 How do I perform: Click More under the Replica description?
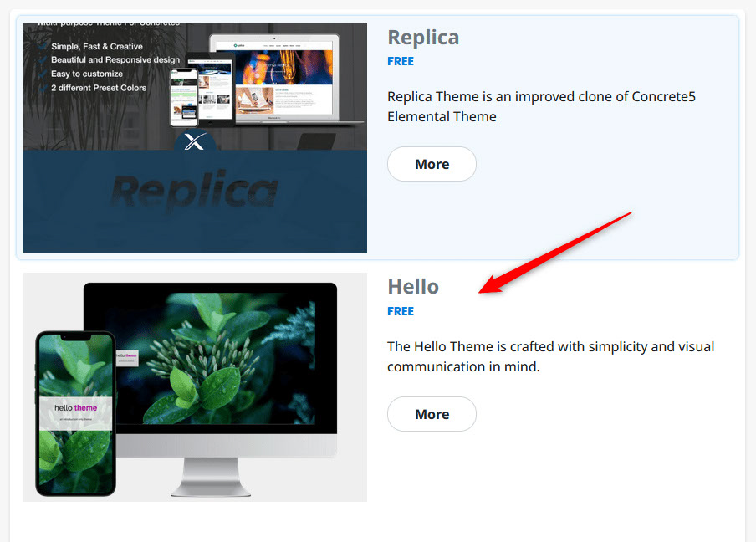click(x=432, y=164)
